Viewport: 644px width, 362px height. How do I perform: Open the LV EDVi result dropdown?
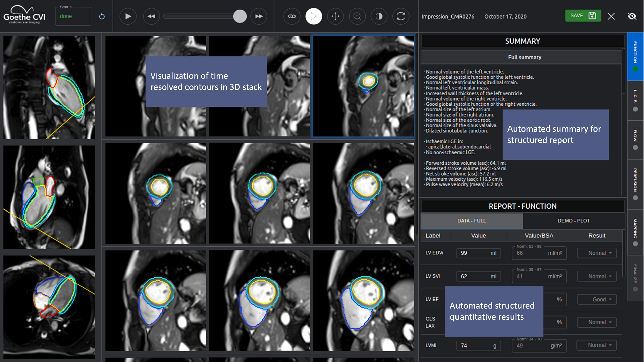597,253
